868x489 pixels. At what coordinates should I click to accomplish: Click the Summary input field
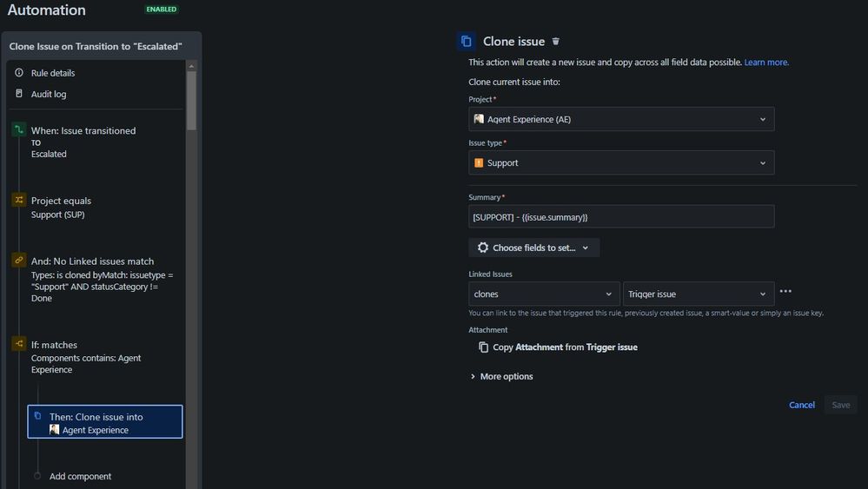621,217
